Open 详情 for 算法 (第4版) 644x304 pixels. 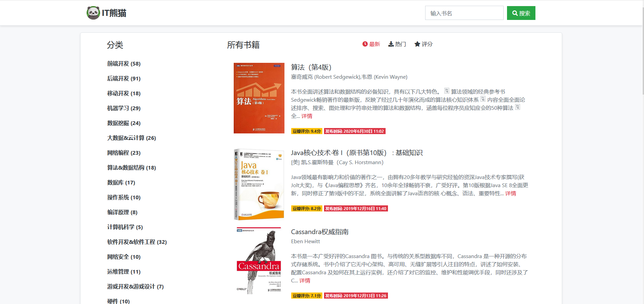[x=306, y=116]
